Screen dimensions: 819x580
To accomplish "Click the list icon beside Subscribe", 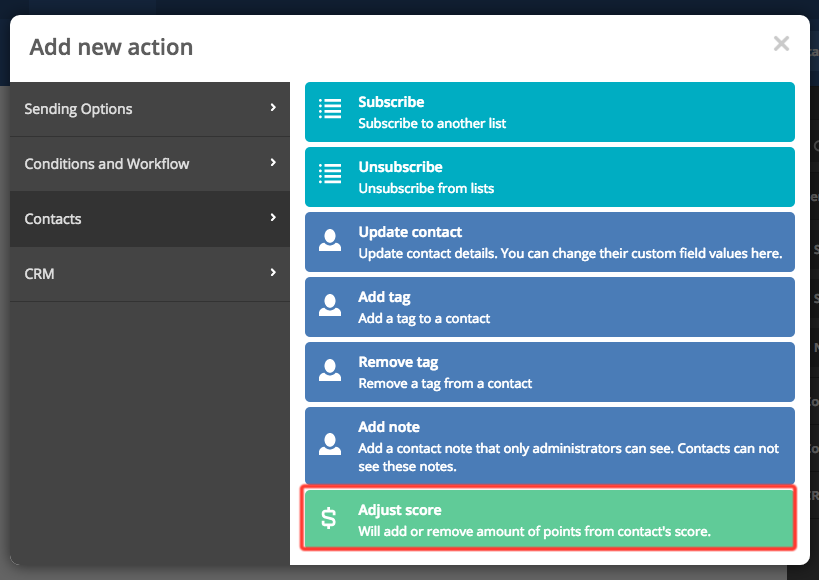I will point(329,111).
